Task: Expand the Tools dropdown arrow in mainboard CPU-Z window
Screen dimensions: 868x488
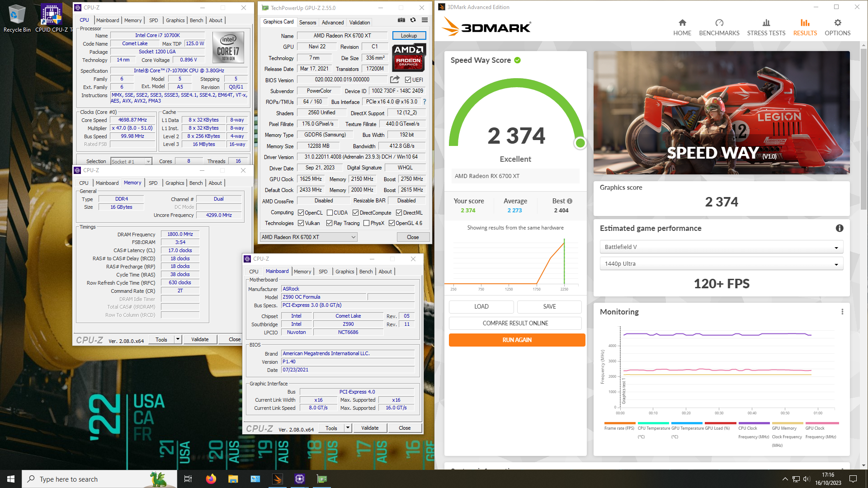Action: [348, 428]
